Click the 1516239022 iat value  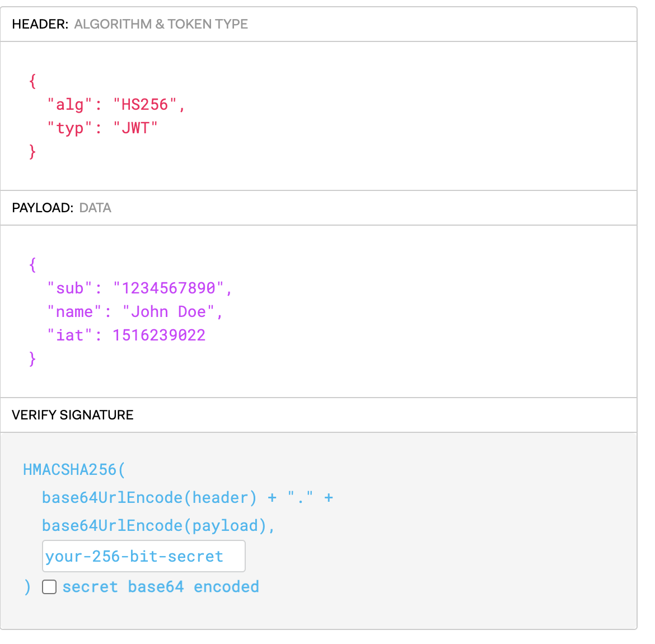(159, 335)
